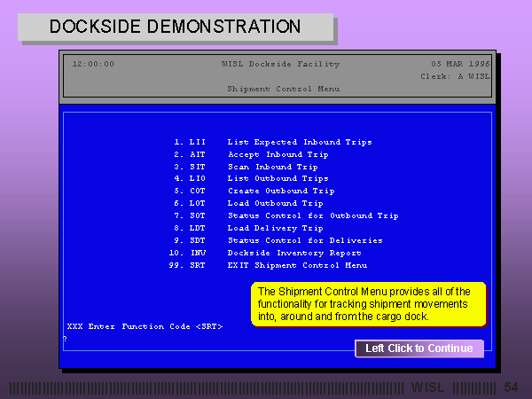Click the 12:00:00 clock in header

pyautogui.click(x=93, y=64)
